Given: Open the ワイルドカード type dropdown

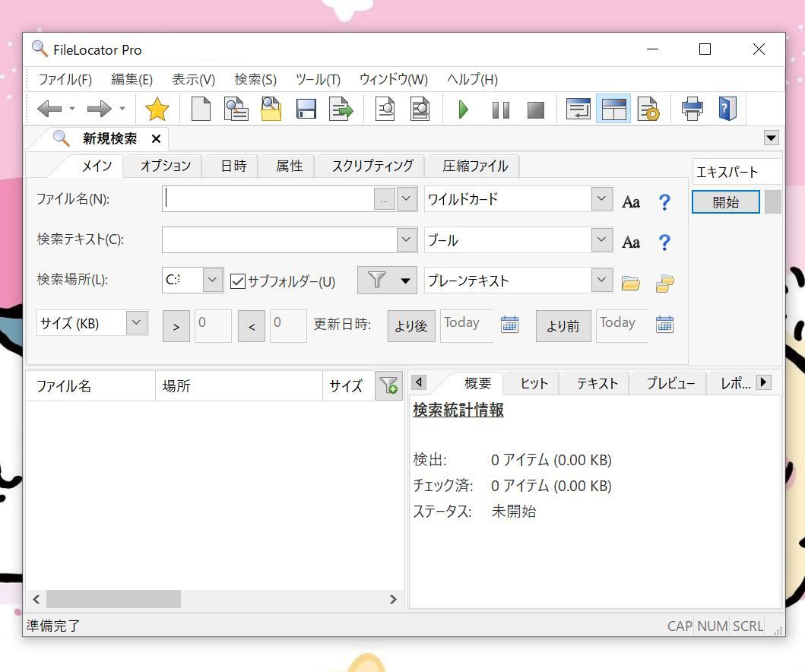Looking at the screenshot, I should 602,198.
